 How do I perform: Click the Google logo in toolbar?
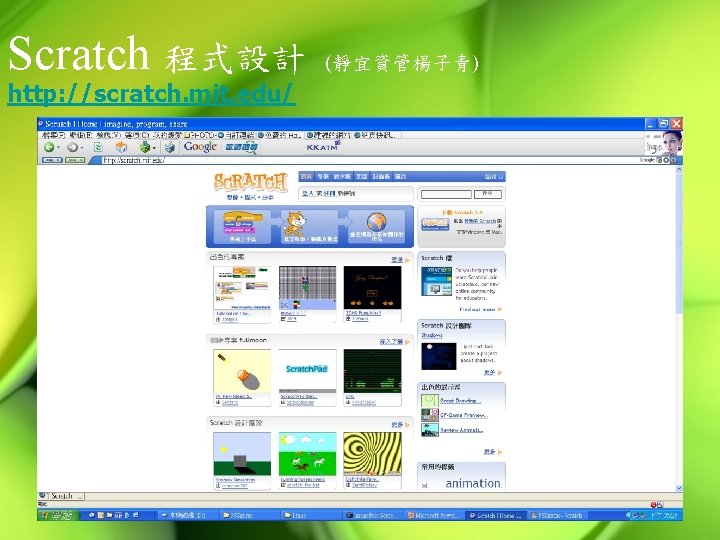tap(200, 147)
